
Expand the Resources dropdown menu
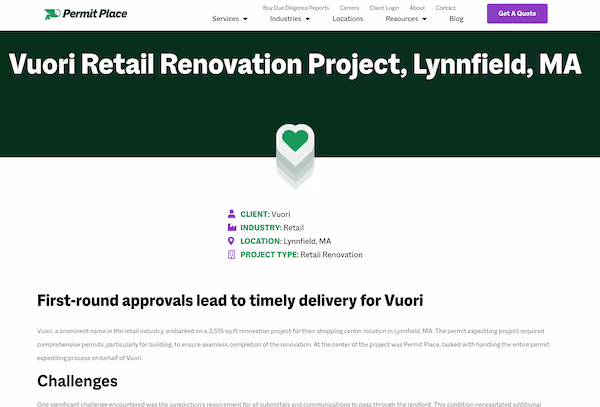[x=406, y=18]
